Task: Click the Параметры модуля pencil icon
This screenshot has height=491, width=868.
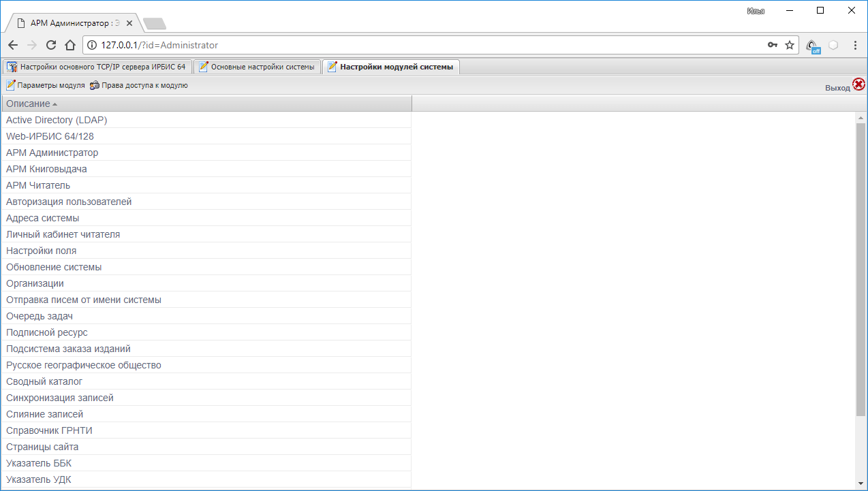Action: point(10,86)
